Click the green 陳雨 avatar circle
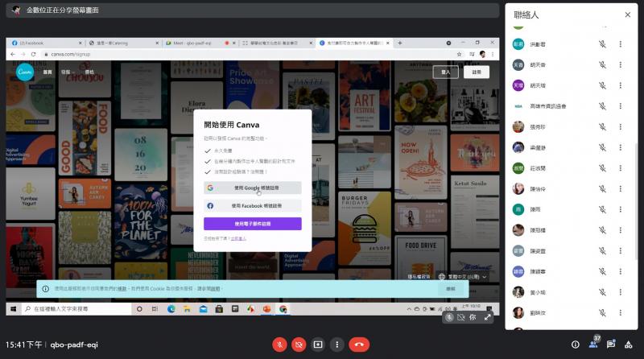Image resolution: width=644 pixels, height=359 pixels. point(518,209)
